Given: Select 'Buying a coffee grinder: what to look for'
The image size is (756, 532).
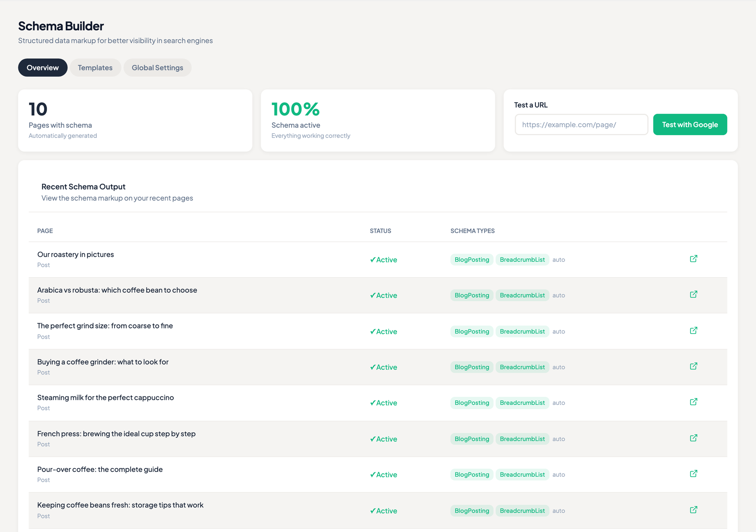Looking at the screenshot, I should 103,362.
